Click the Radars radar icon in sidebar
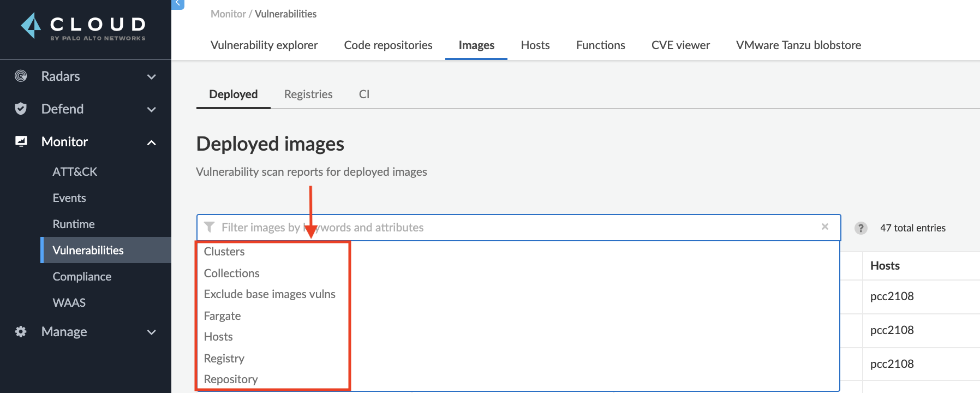 pyautogui.click(x=21, y=76)
